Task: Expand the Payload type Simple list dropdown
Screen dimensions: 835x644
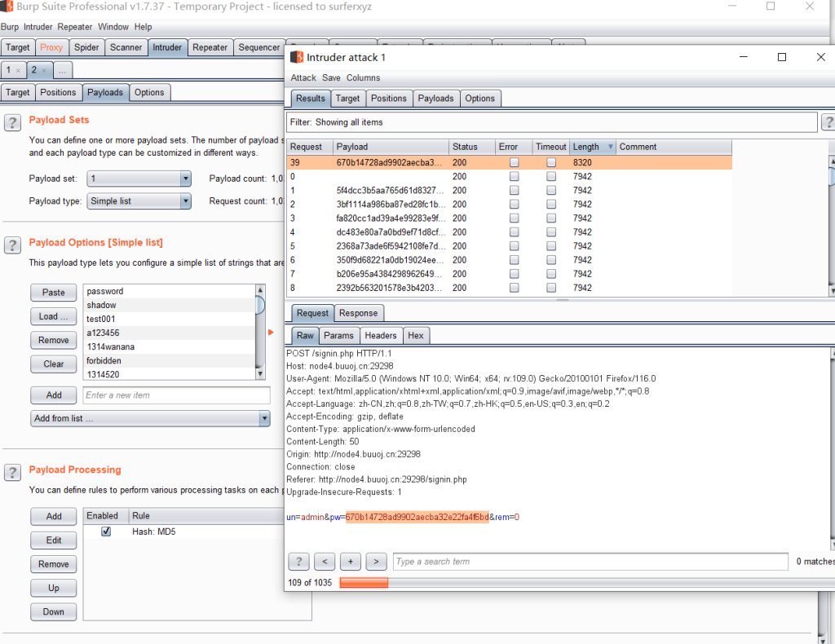Action: pos(139,201)
